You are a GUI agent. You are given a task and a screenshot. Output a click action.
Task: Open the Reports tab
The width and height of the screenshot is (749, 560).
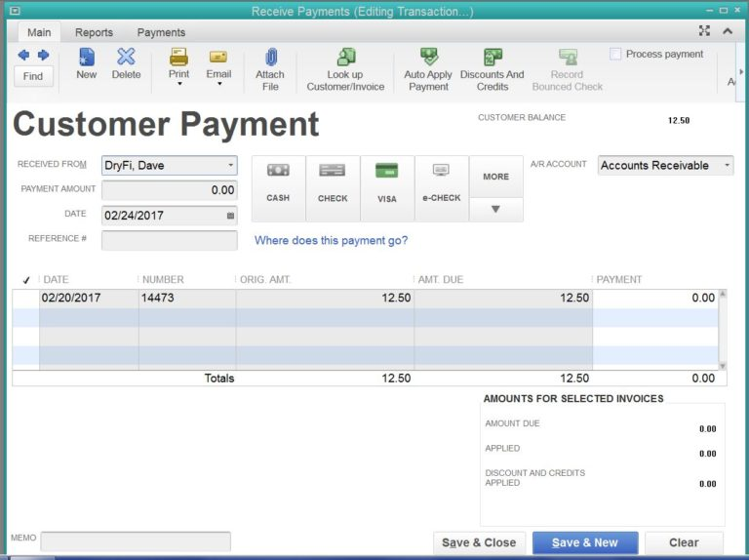(94, 32)
